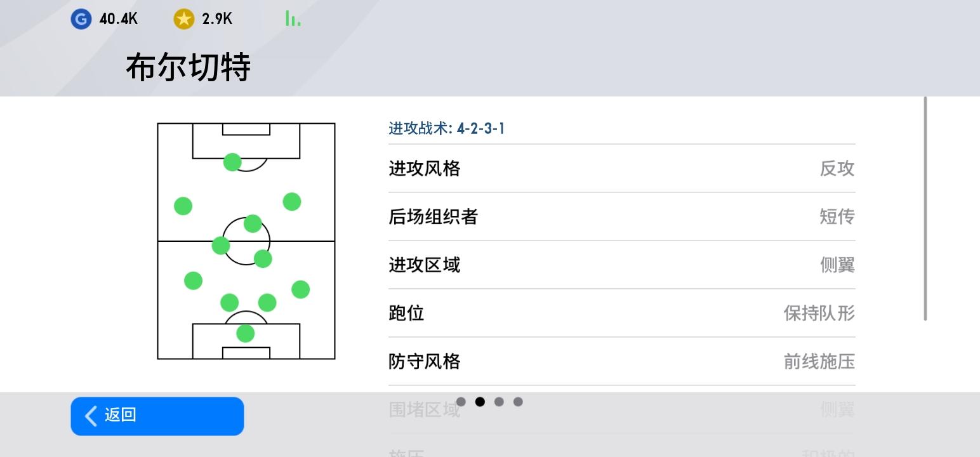980x457 pixels.
Task: Tap the 进攻战术: 4-2-3-1 heading
Action: [x=447, y=129]
